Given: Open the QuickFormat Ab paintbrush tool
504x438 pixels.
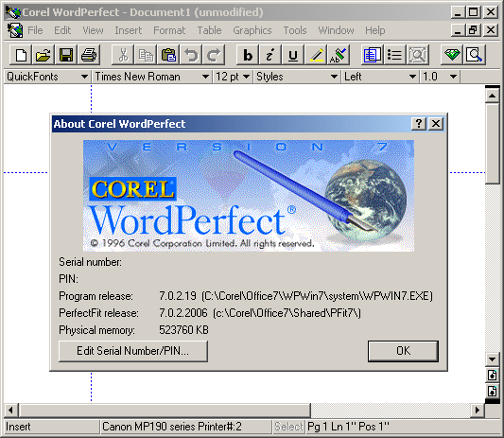Looking at the screenshot, I should click(x=339, y=55).
